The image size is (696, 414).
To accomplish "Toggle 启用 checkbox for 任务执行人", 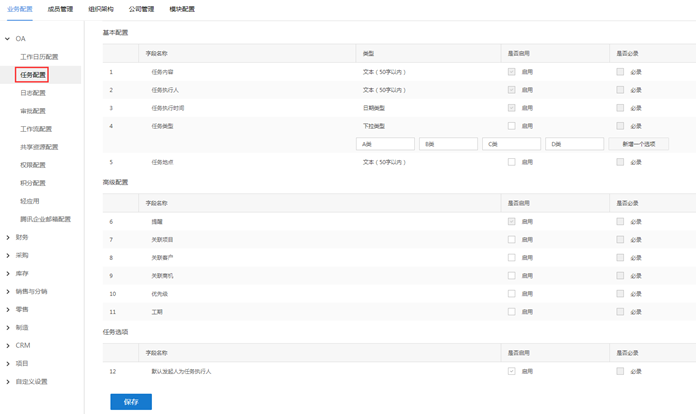I will pyautogui.click(x=511, y=90).
